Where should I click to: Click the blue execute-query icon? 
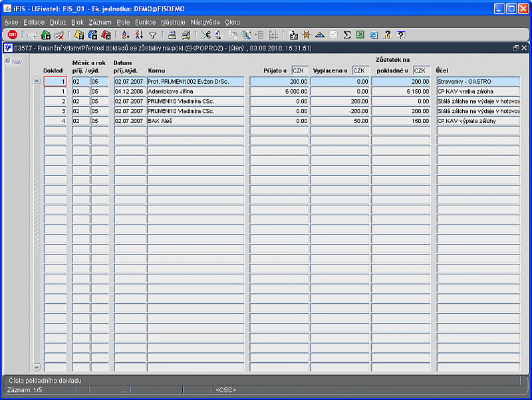click(92, 35)
